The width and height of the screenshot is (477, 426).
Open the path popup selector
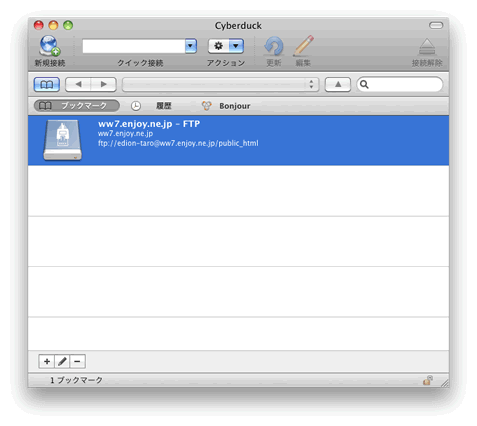[221, 84]
